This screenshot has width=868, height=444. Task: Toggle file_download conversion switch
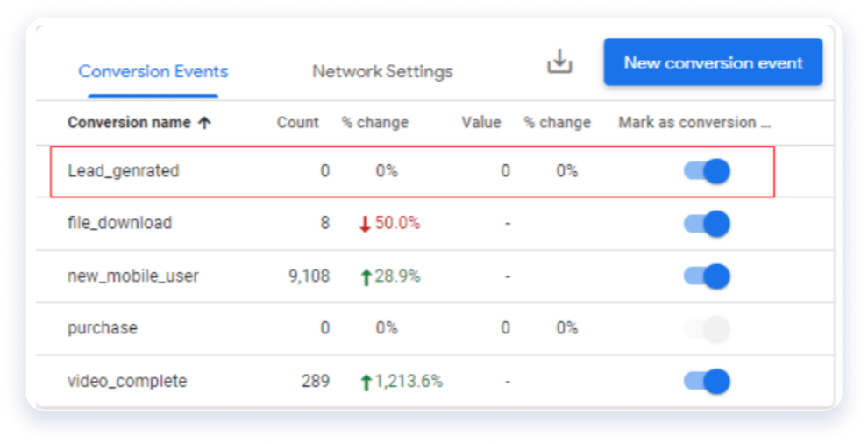(x=707, y=224)
